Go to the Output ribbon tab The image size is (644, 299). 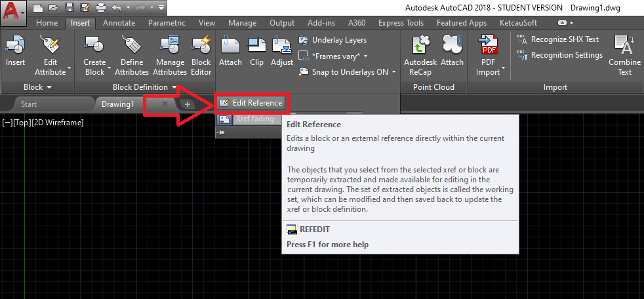(282, 23)
